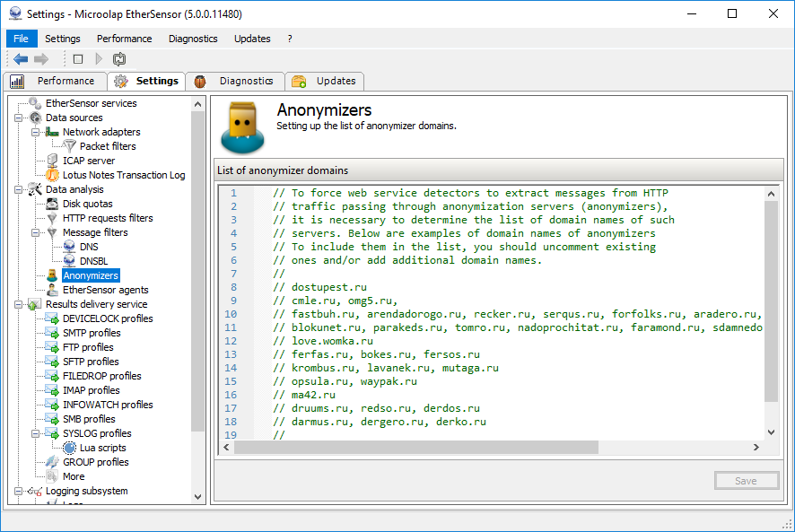Click the Lotus Notes Transaction Log icon

[52, 175]
